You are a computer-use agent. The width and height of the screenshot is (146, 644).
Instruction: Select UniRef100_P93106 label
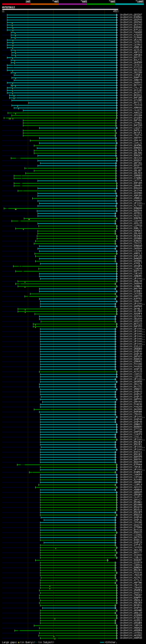[131, 573]
